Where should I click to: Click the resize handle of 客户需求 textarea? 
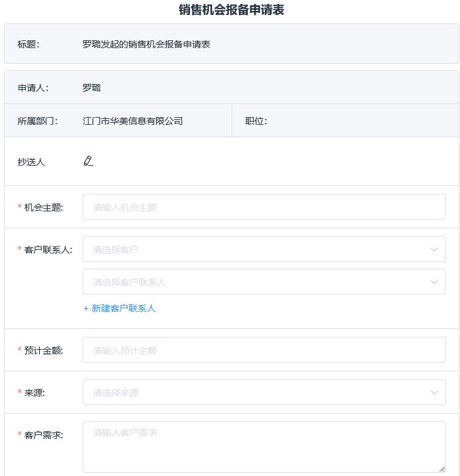(441, 468)
